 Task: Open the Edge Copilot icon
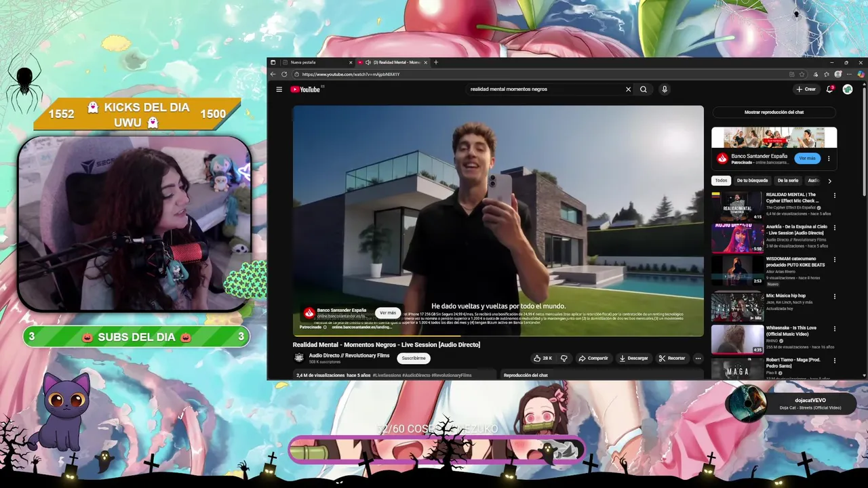[861, 75]
